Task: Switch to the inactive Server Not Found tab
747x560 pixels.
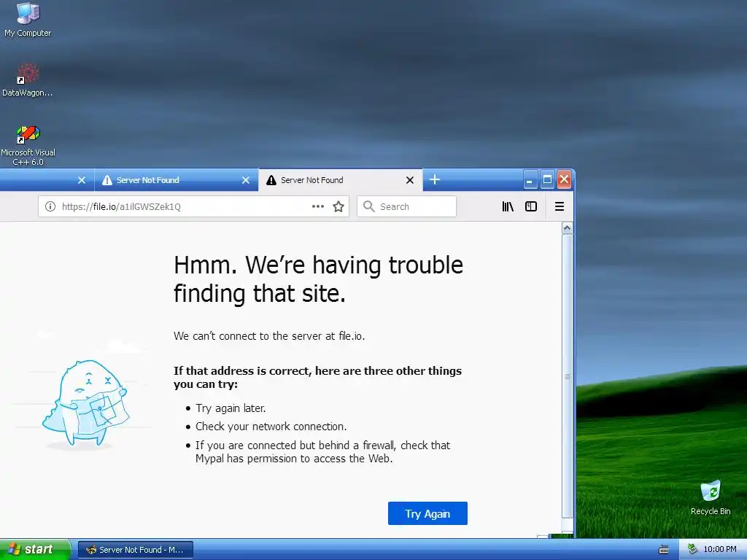Action: point(177,180)
